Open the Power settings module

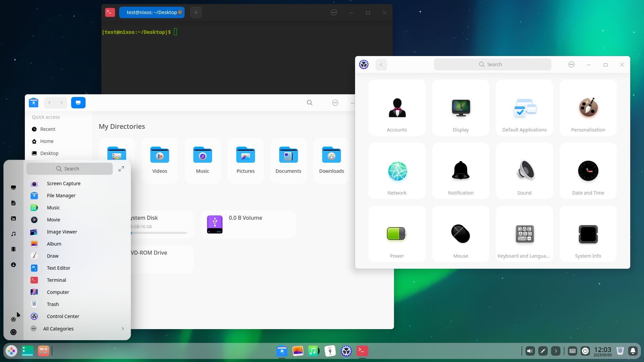point(397,234)
